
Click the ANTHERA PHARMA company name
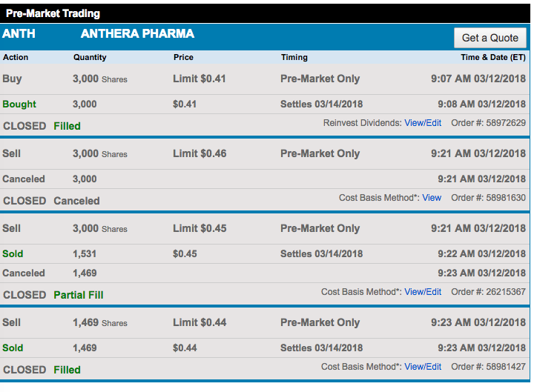tap(137, 34)
